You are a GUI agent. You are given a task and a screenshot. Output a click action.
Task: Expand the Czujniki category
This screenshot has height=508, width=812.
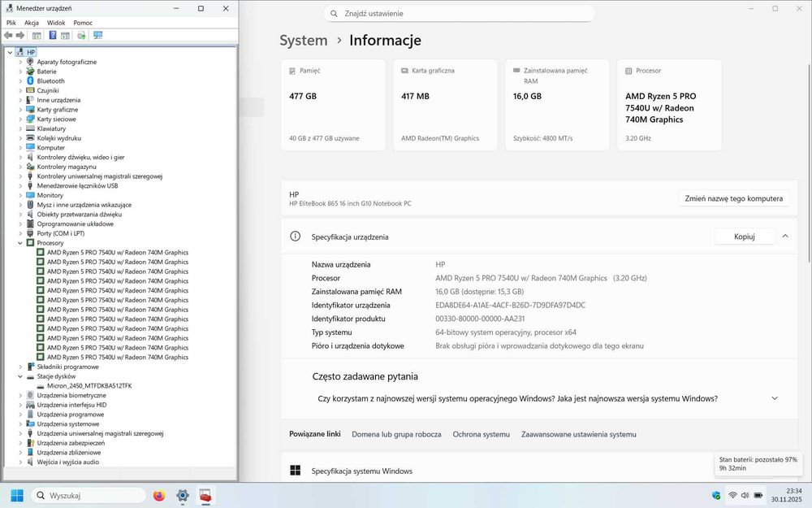[x=20, y=90]
